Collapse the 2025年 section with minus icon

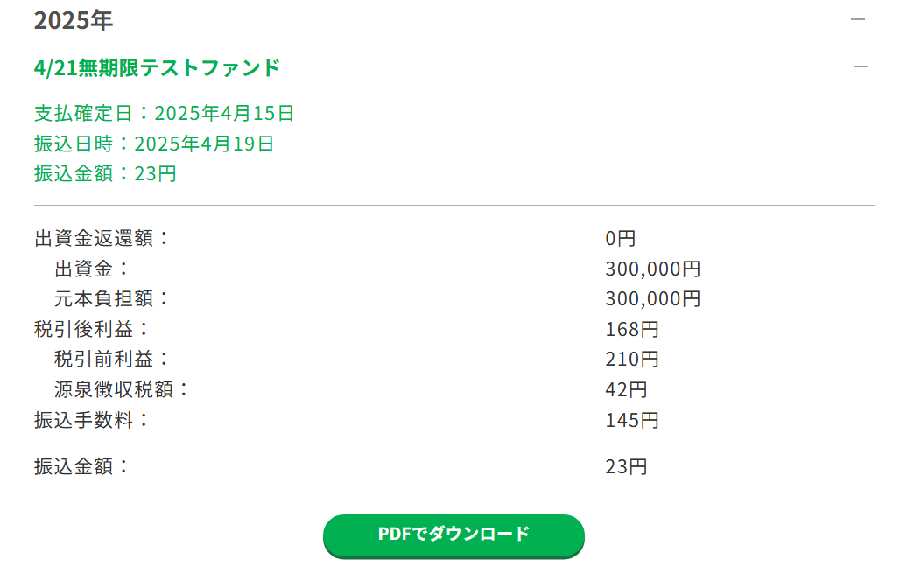[x=858, y=20]
